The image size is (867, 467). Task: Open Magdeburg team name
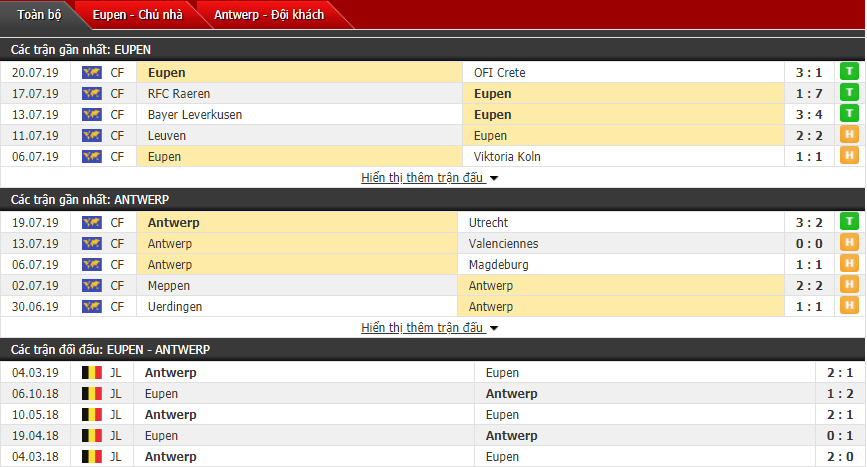pyautogui.click(x=498, y=264)
